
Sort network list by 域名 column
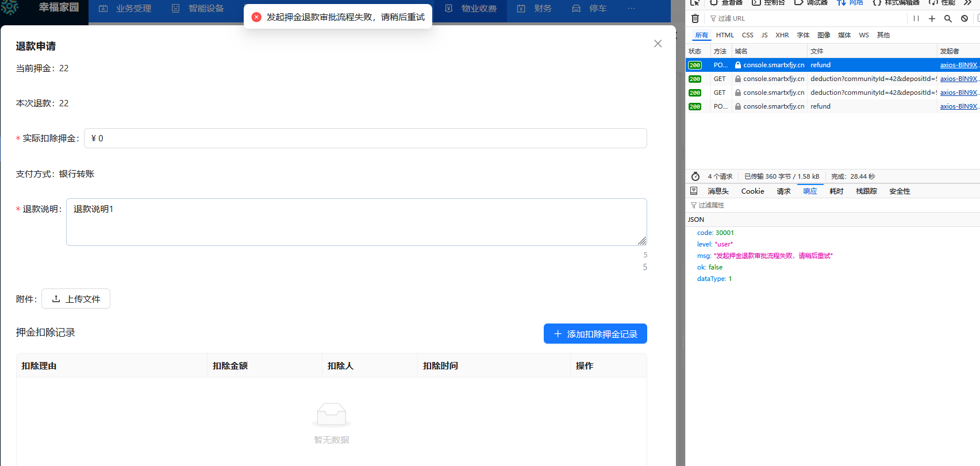[769, 51]
